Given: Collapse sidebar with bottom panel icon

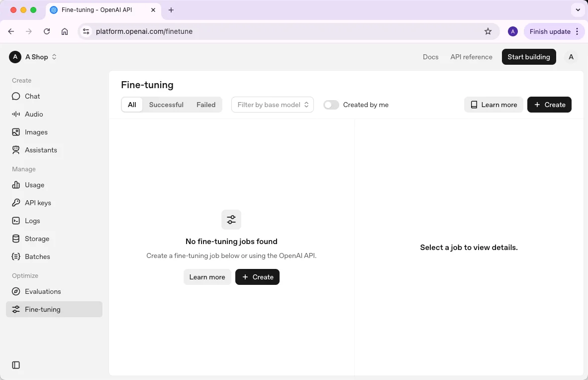Looking at the screenshot, I should tap(16, 365).
